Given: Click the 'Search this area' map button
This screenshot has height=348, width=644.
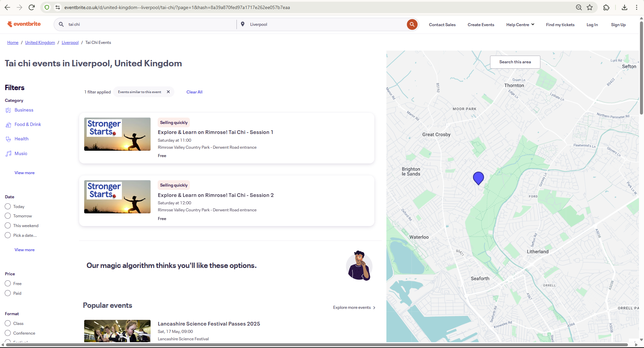Looking at the screenshot, I should click(x=515, y=62).
